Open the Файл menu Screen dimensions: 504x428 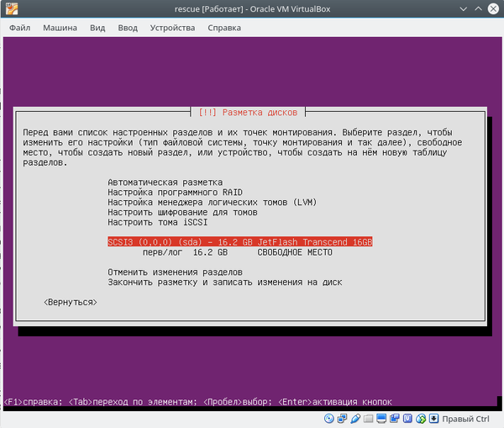(20, 28)
